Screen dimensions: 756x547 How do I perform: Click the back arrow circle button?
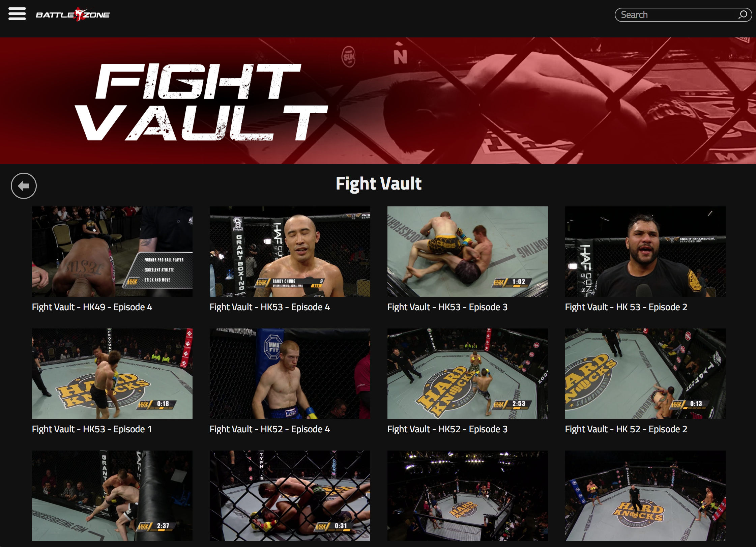[24, 186]
